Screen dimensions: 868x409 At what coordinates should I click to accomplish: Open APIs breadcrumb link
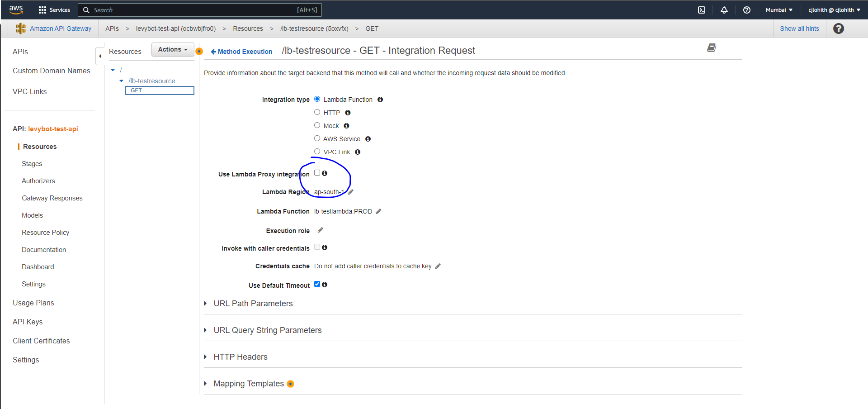[112, 29]
